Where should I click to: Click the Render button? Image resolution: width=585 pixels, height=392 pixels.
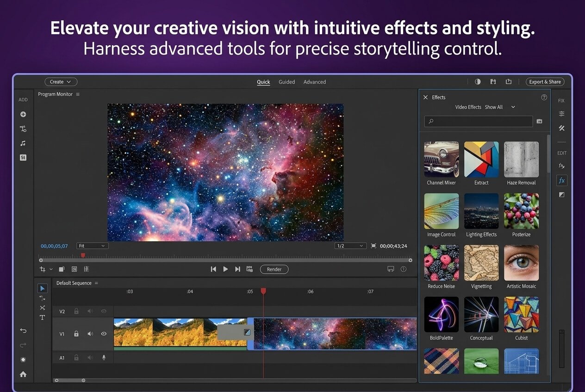pyautogui.click(x=274, y=269)
